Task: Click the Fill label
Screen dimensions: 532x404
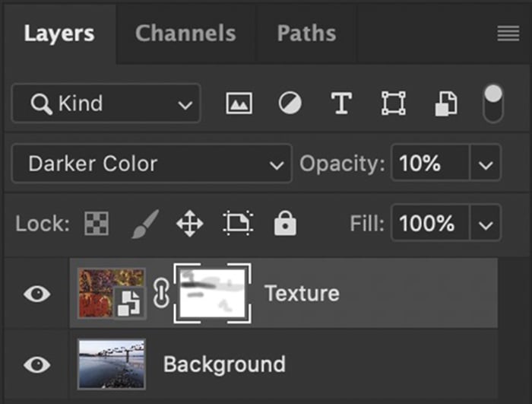Action: pyautogui.click(x=367, y=224)
